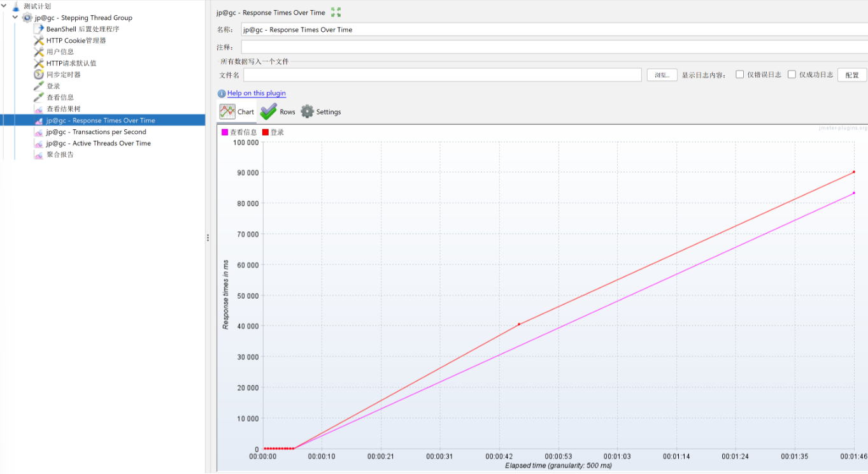Select 用户信息 tree row

(60, 52)
